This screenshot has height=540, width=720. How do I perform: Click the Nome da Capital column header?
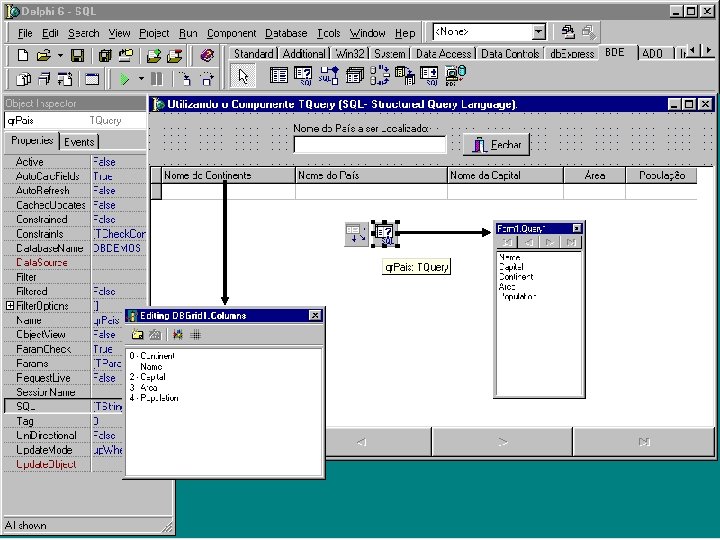[505, 175]
